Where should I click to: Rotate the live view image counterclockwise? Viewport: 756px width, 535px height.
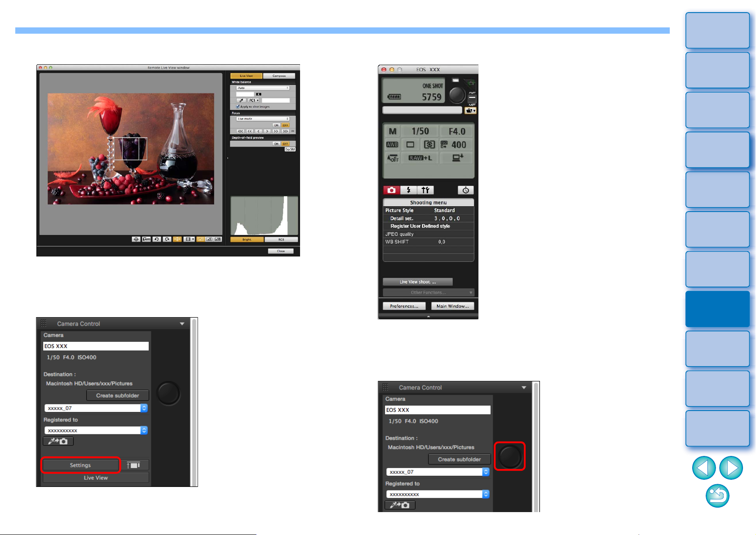coord(157,239)
